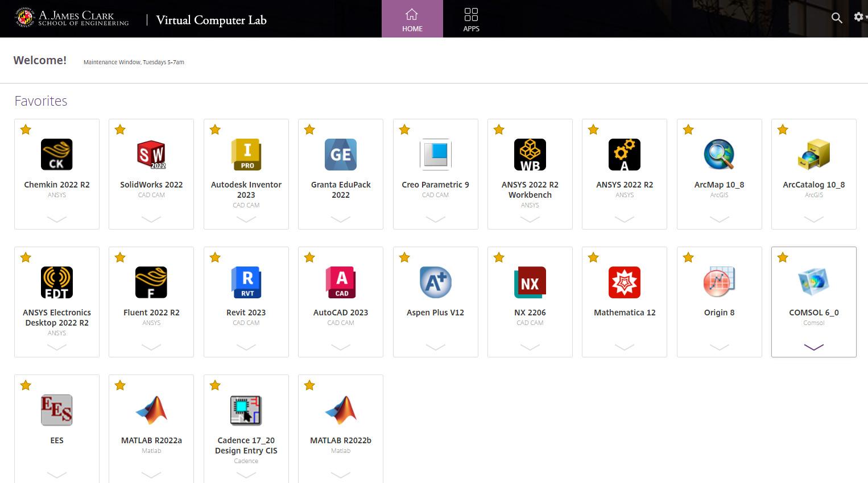
Task: Toggle the EES favorite star
Action: [x=26, y=385]
